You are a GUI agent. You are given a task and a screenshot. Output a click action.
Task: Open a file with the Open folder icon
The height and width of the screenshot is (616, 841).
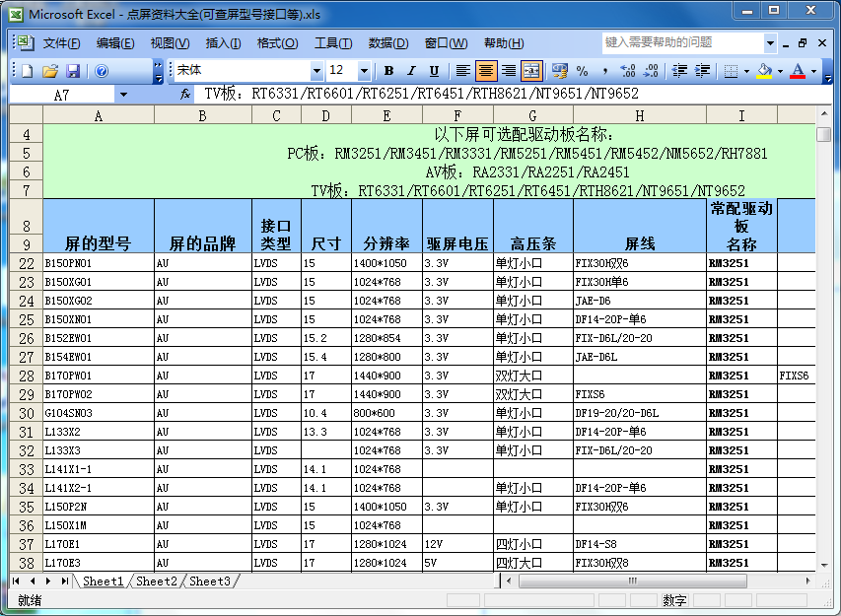click(50, 71)
